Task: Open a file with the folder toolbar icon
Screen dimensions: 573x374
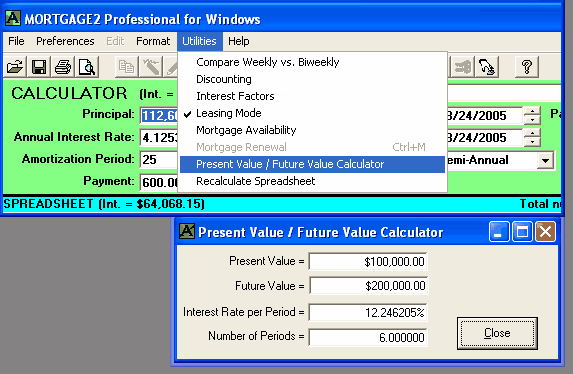Action: 15,67
